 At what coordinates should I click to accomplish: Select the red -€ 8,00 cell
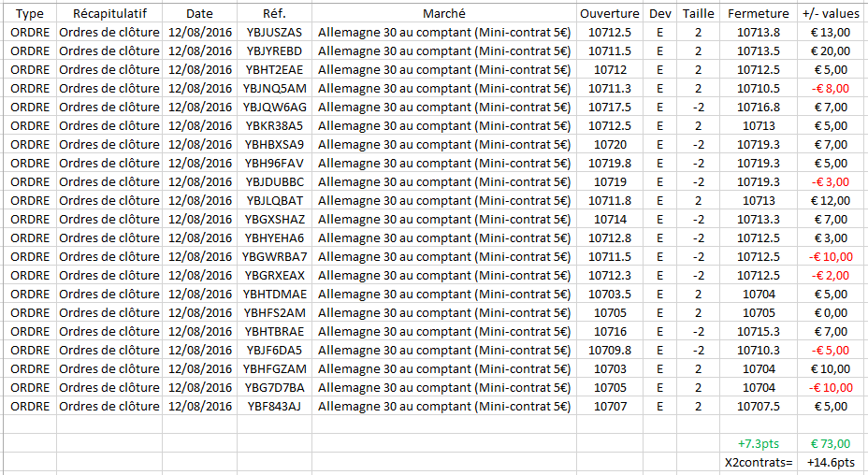[x=832, y=89]
